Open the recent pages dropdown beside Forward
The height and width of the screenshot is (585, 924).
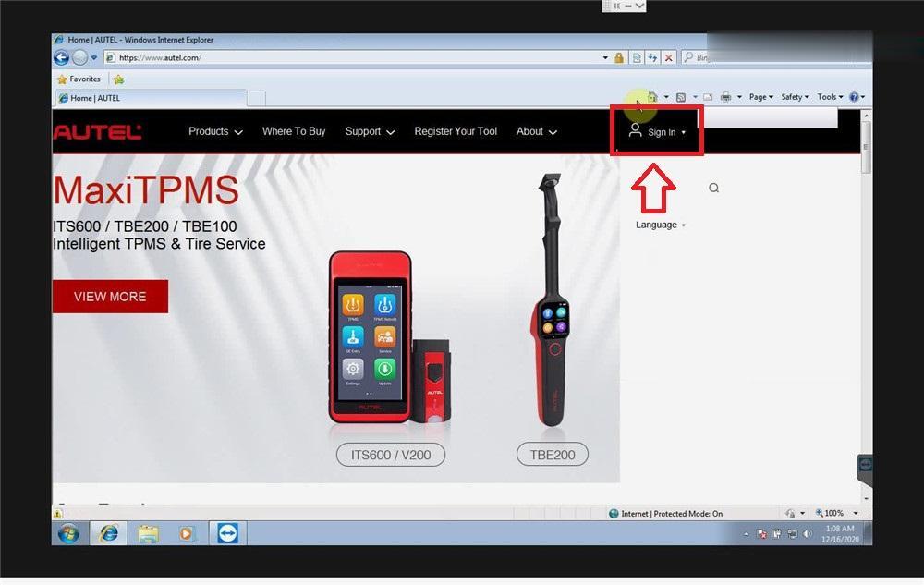(93, 57)
